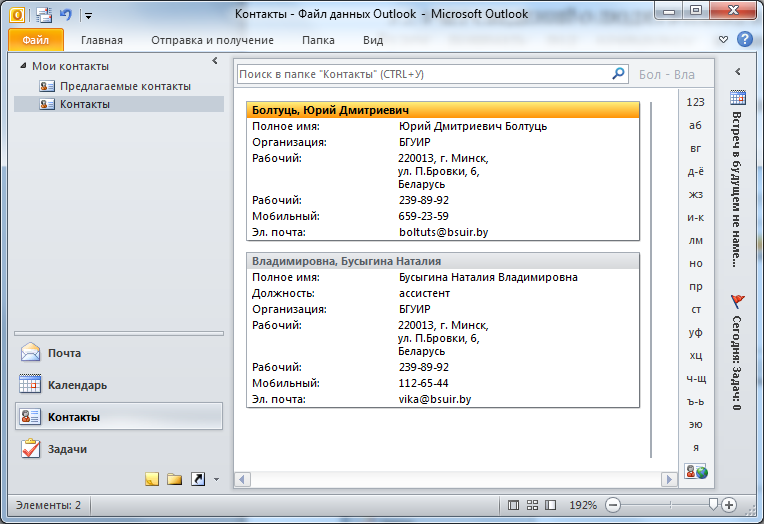The width and height of the screenshot is (764, 524).
Task: Jump to contacts under index аб
Action: pos(695,125)
